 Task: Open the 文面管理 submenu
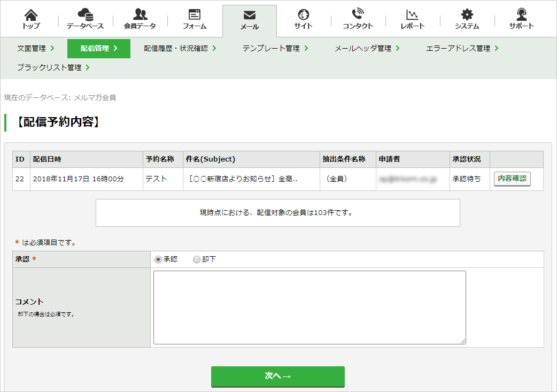[x=35, y=48]
